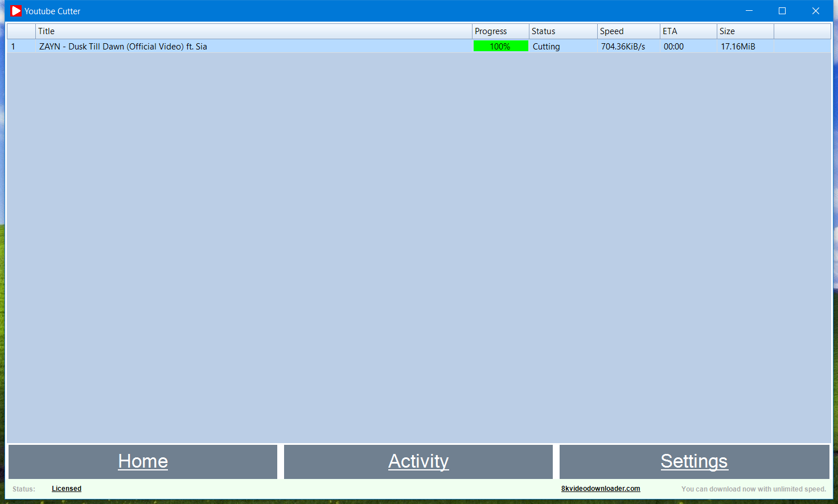Sort list by the Title column header
Image resolution: width=838 pixels, height=504 pixels.
pyautogui.click(x=254, y=31)
